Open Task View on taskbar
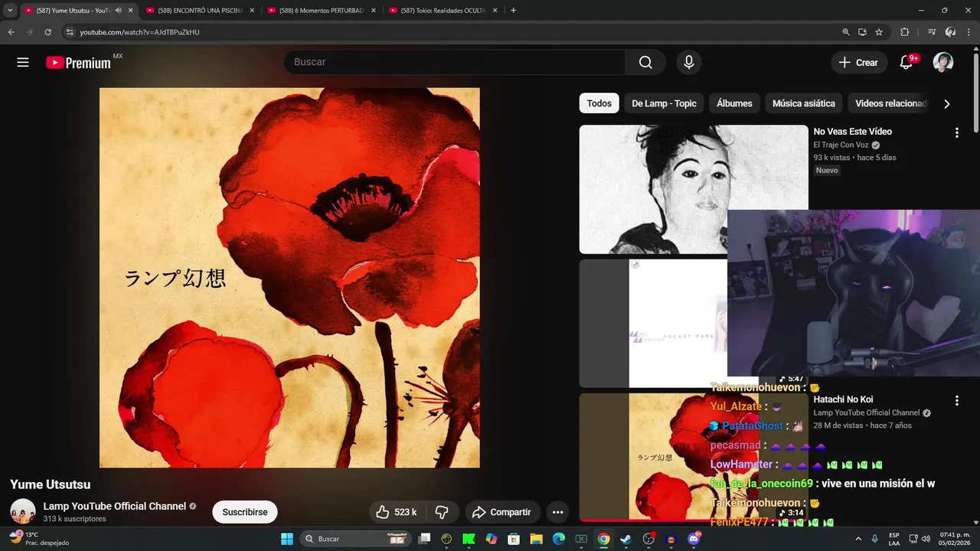This screenshot has width=980, height=551. point(424,539)
